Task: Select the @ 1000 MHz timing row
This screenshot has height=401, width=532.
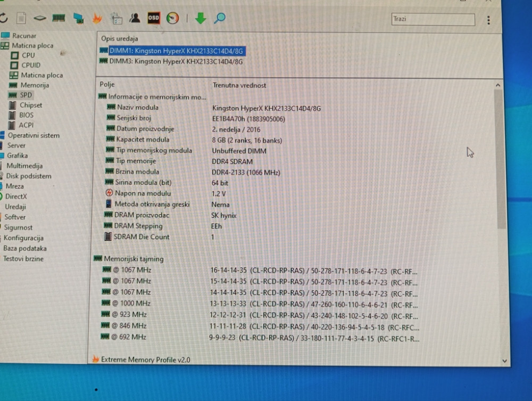Action: pyautogui.click(x=260, y=304)
